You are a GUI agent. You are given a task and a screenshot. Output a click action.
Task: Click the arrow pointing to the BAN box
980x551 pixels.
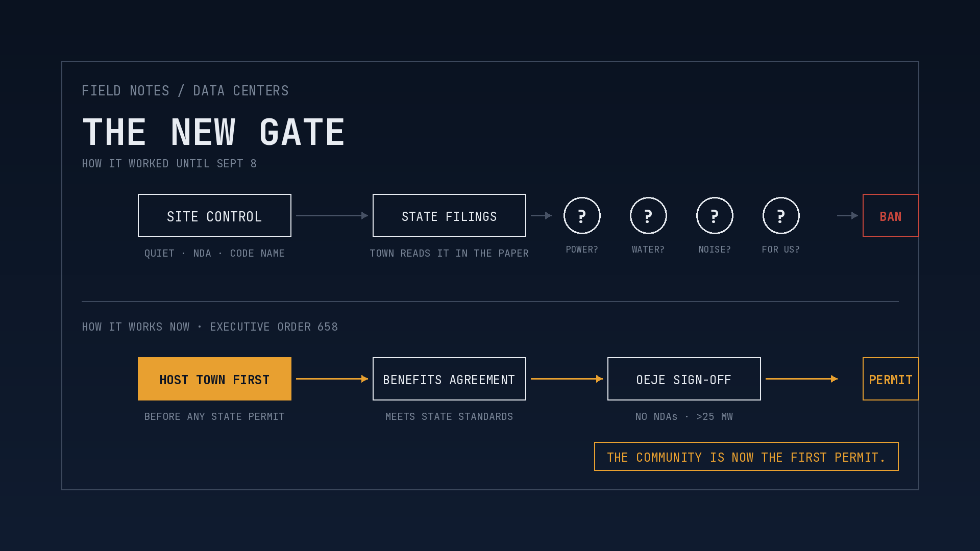click(848, 215)
